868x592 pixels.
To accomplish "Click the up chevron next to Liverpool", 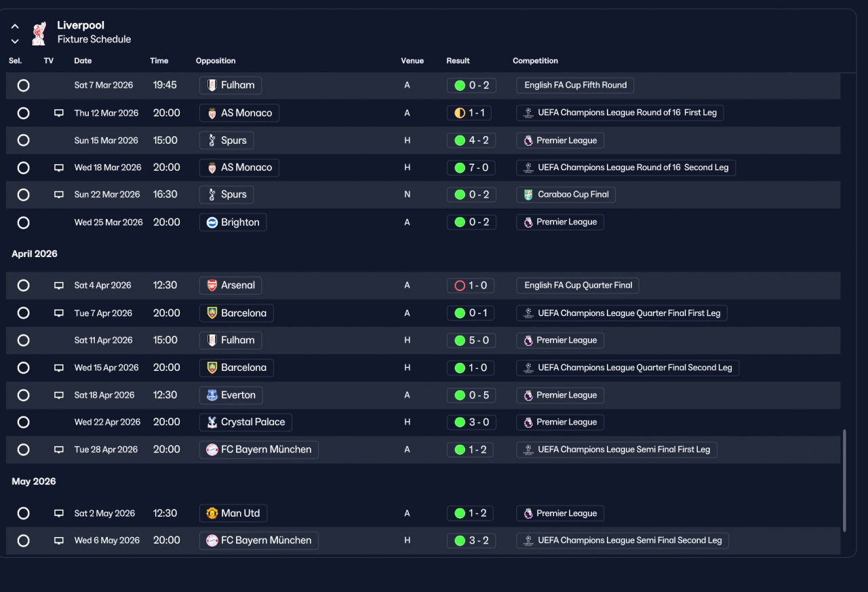I will pyautogui.click(x=15, y=26).
